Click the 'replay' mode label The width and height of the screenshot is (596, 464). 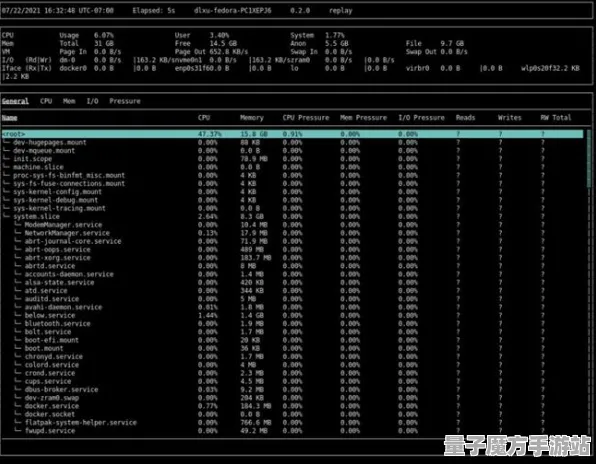pyautogui.click(x=341, y=11)
